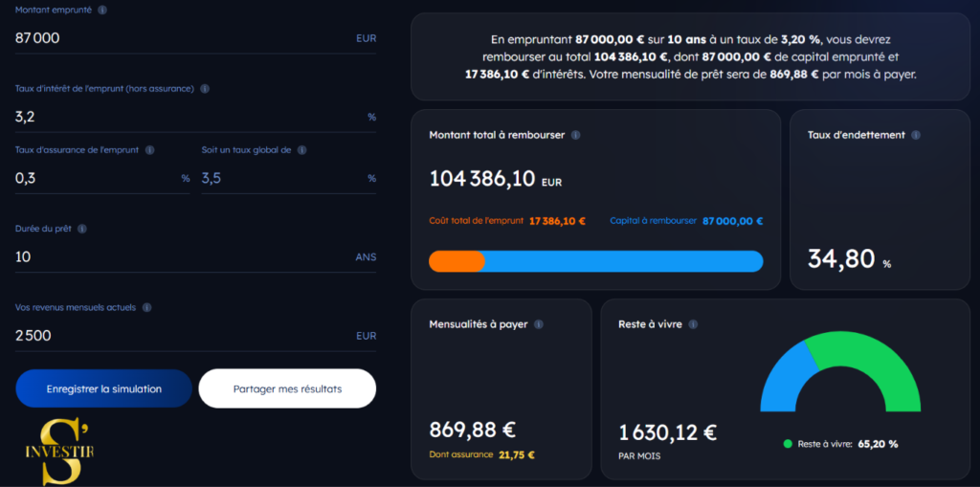Click info icon beside Reste à vivre title
The height and width of the screenshot is (487, 980).
point(693,324)
